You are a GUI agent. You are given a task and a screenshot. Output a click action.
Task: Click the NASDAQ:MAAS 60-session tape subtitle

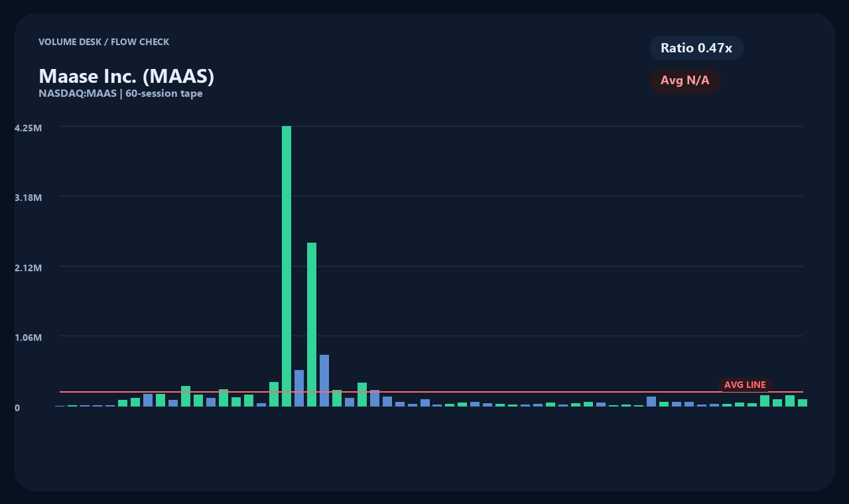121,94
